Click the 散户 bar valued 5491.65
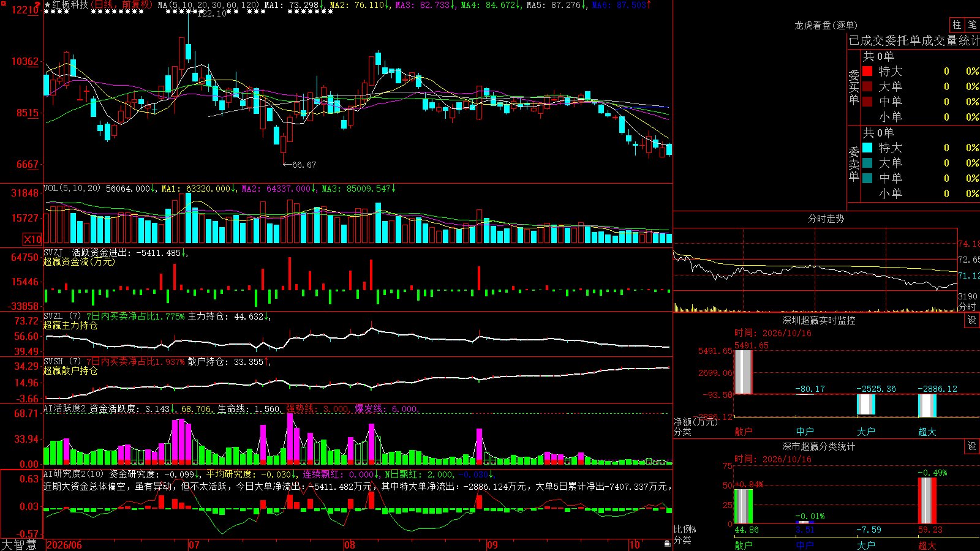 click(x=744, y=372)
